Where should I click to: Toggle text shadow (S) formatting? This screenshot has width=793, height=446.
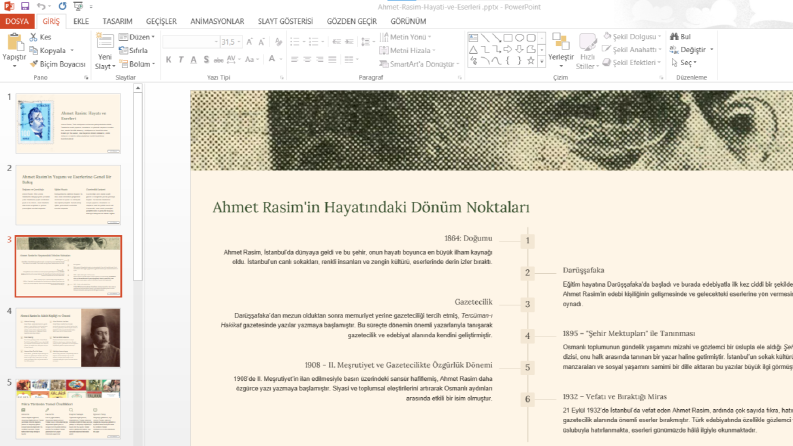(206, 60)
